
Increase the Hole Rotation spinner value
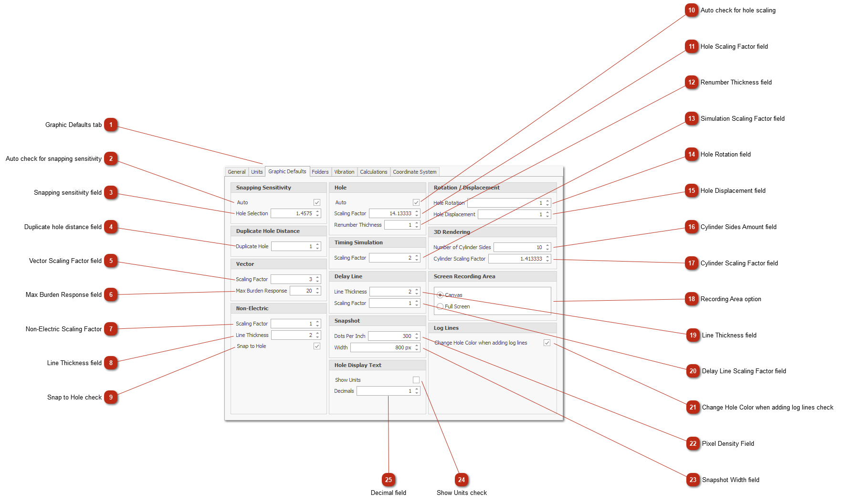547,201
